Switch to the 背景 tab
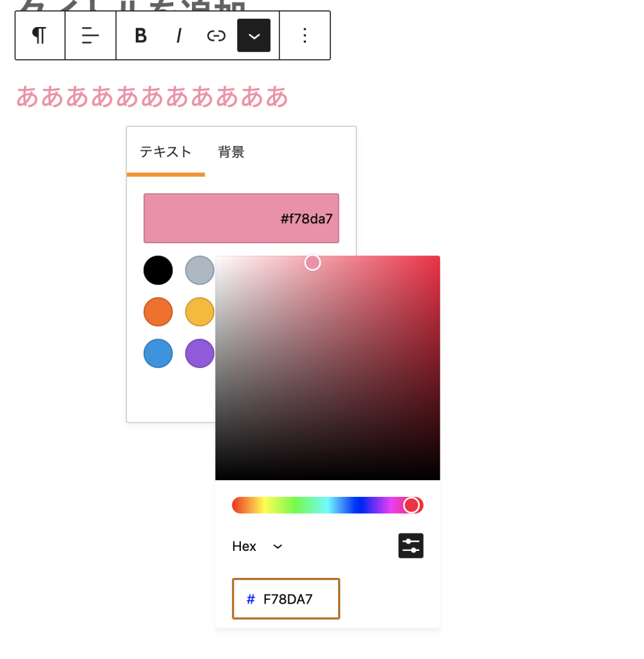644x659 pixels. click(231, 152)
